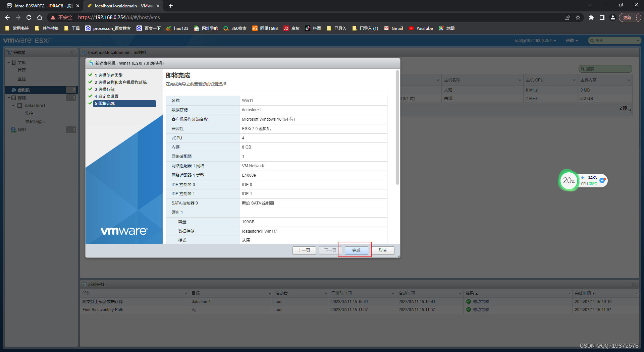The image size is (644, 352).
Task: Reload the current page
Action: (29, 17)
